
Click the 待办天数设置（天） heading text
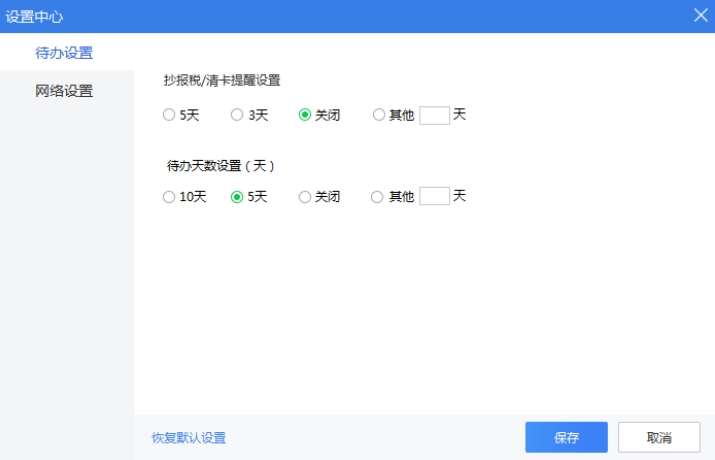tap(221, 165)
